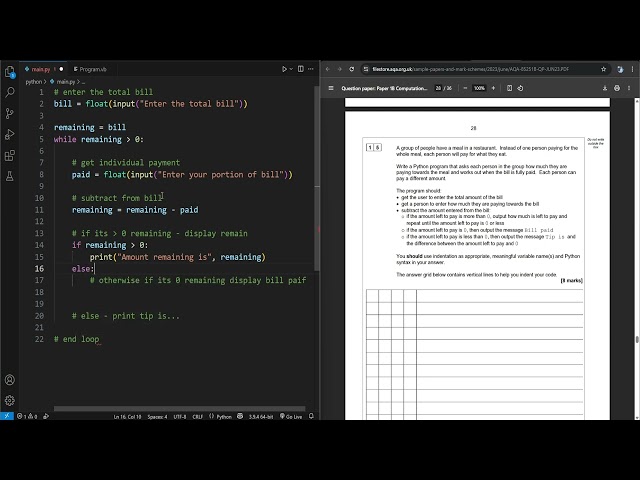
Task: View site information icon in address bar
Action: coord(366,69)
